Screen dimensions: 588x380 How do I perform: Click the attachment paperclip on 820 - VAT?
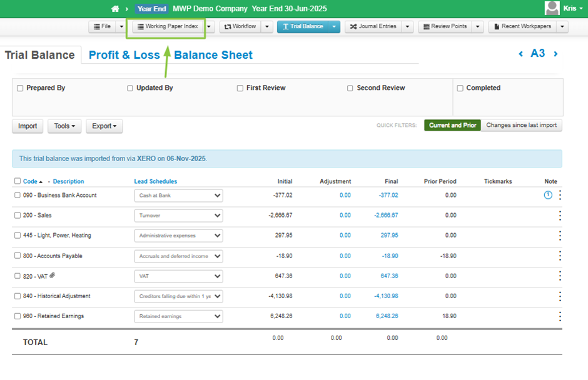53,276
